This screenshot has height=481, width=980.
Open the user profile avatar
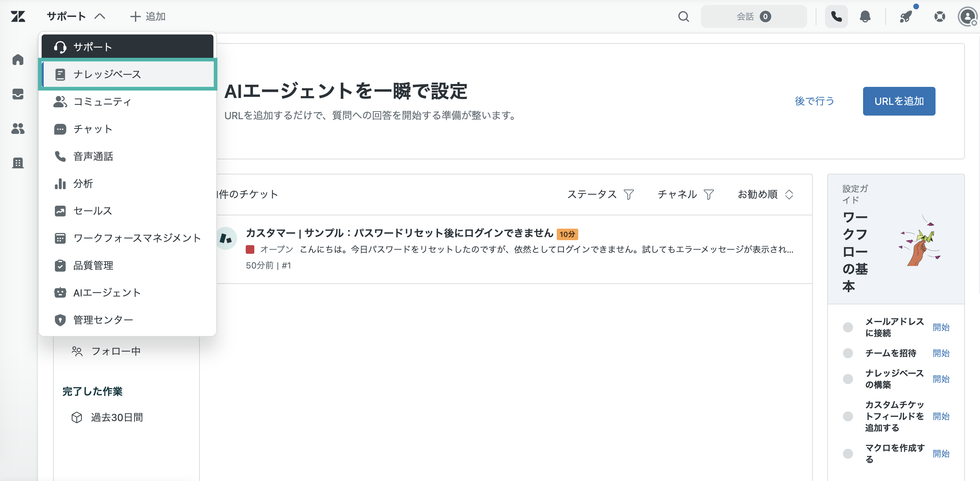[x=967, y=17]
